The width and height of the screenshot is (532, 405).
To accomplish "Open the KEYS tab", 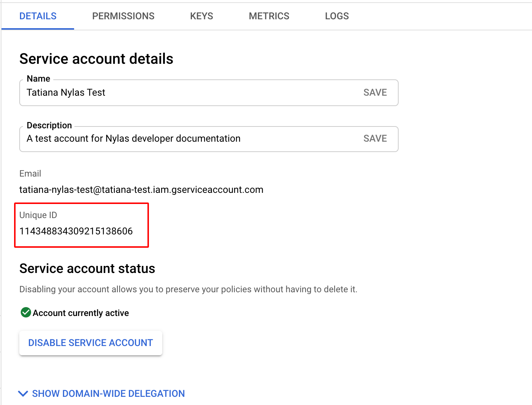I will [201, 16].
